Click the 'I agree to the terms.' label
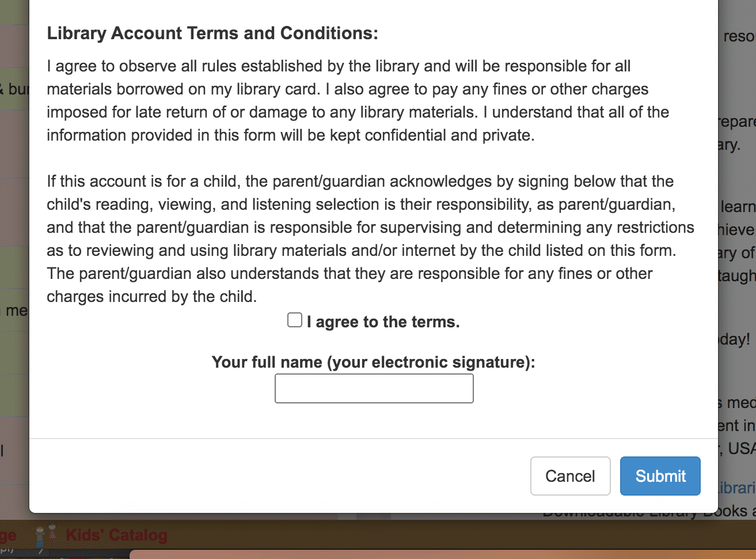Viewport: 756px width, 559px height. coord(383,322)
